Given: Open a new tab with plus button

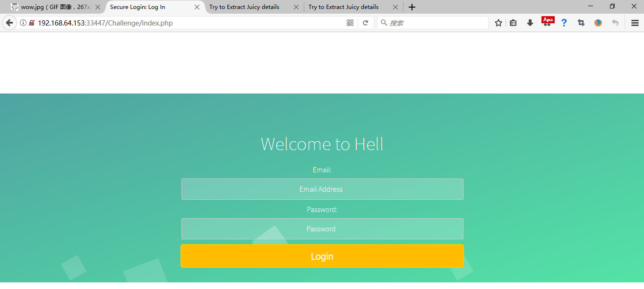Looking at the screenshot, I should tap(412, 7).
